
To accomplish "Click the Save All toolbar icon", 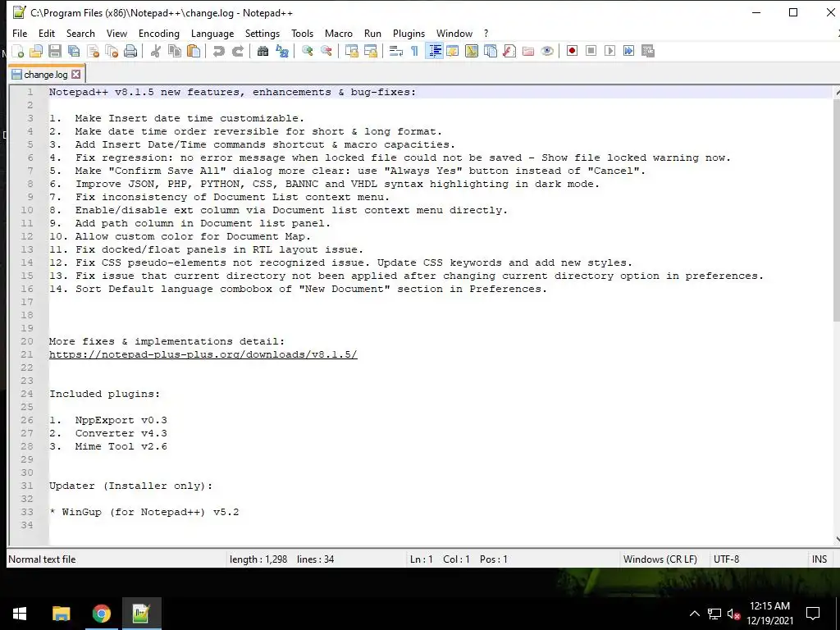I will point(74,51).
